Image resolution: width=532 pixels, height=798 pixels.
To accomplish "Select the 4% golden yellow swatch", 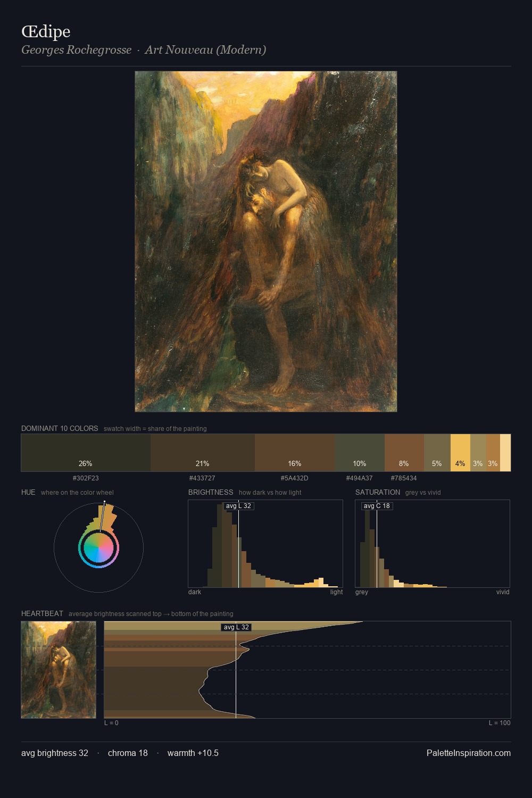I will pyautogui.click(x=460, y=453).
